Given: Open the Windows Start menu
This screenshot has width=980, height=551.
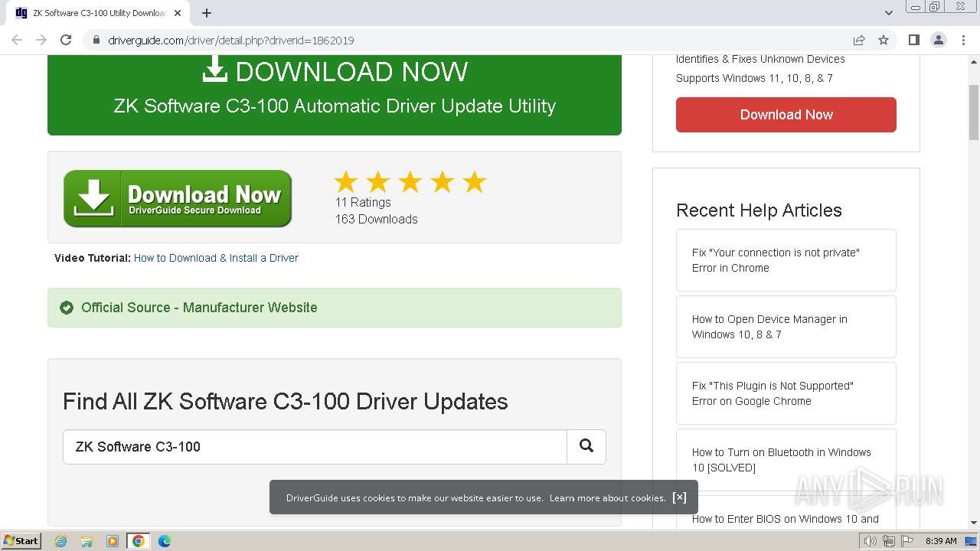Looking at the screenshot, I should 21,541.
